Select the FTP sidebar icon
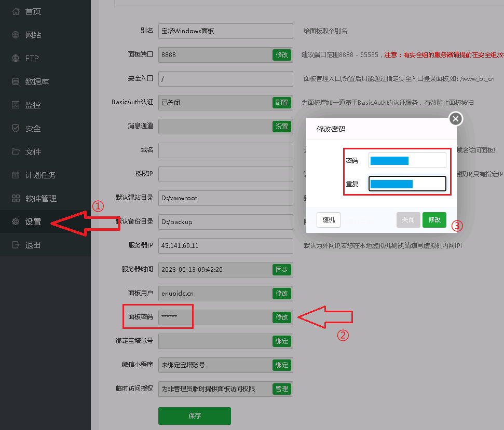Viewport: 504px width, 430px height. 16,58
